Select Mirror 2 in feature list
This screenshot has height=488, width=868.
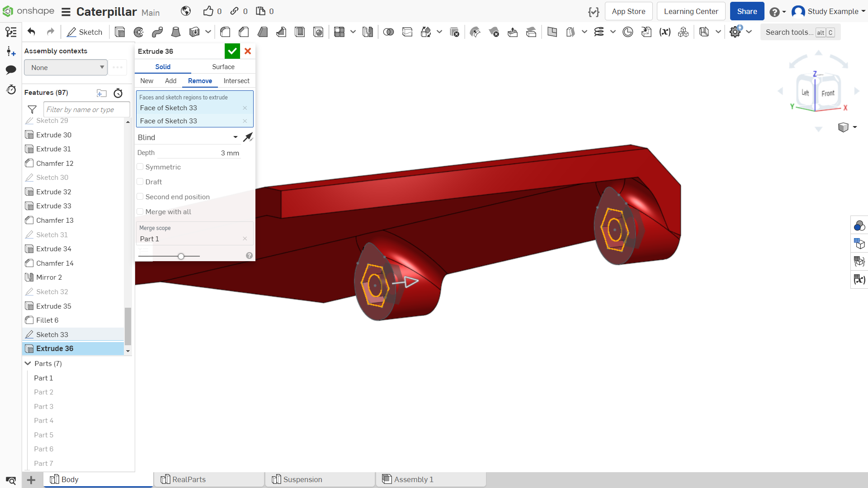(73, 277)
